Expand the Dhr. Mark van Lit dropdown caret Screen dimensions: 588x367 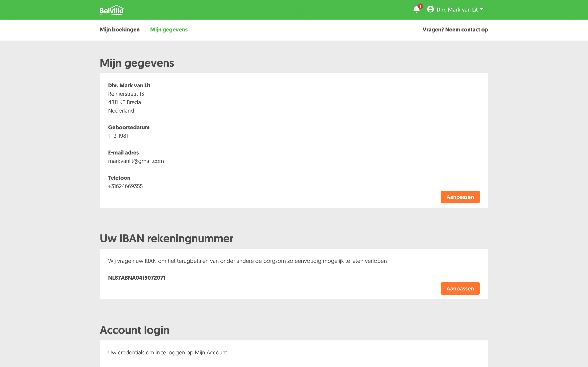482,9
